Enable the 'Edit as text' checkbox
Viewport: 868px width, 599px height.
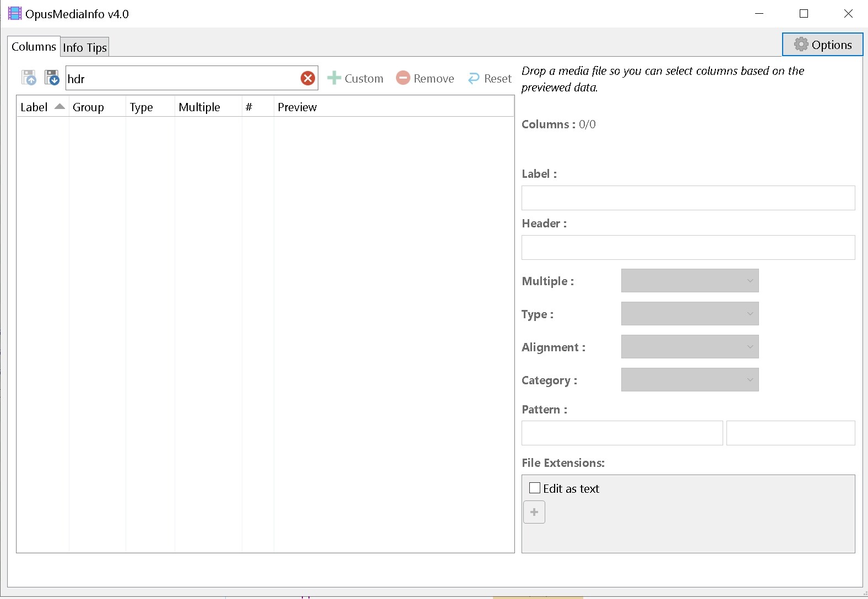pyautogui.click(x=535, y=488)
